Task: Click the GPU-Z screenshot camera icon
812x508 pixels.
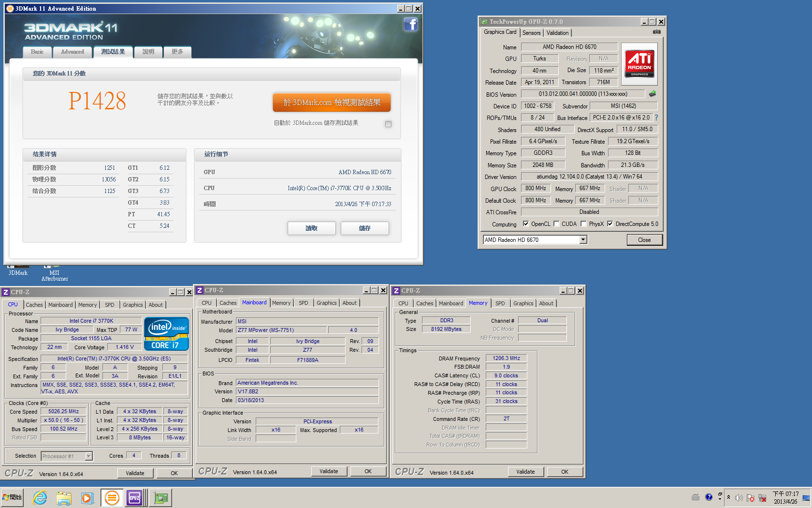Action: pos(656,32)
